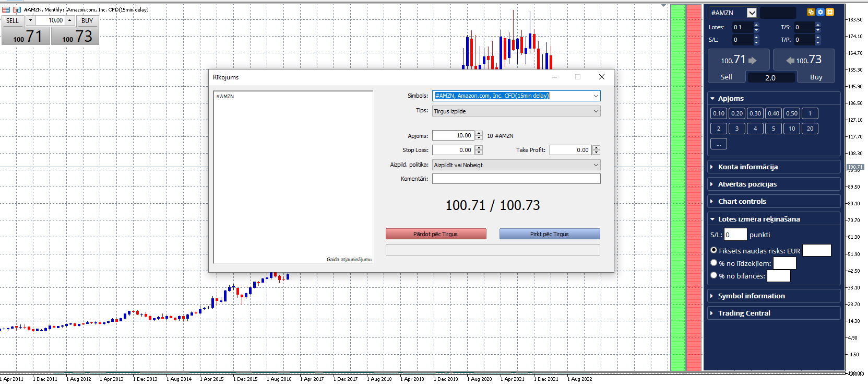
Task: Click the Buy 100.73 arrow tile
Action: (x=804, y=60)
